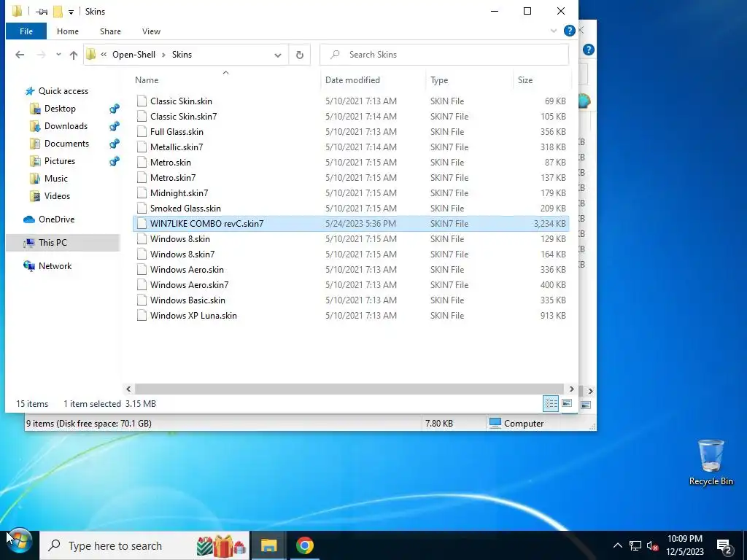Select the Smoked Glass.skin file

tap(351, 208)
